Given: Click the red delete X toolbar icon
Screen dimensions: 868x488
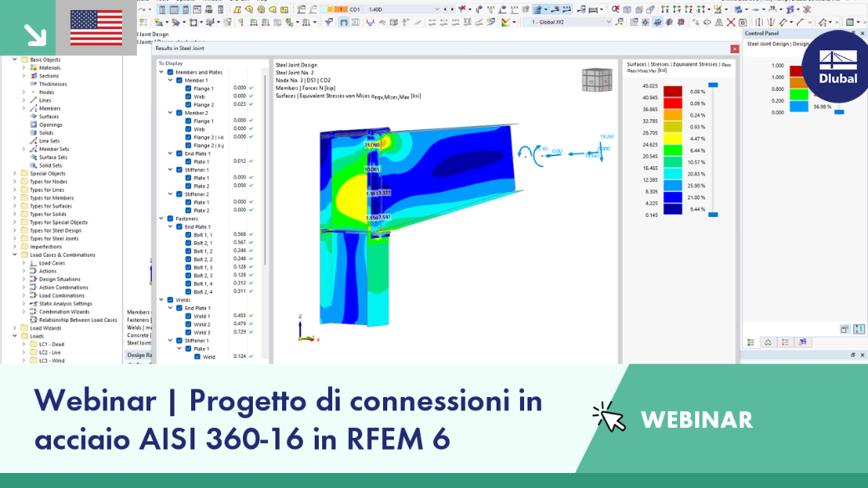Looking at the screenshot, I should coord(731,23).
